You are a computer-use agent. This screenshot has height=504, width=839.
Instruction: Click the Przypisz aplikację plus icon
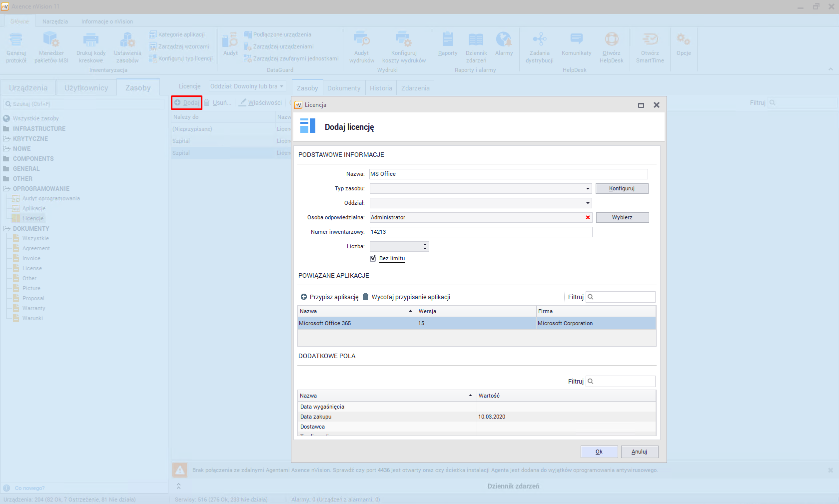[x=303, y=297]
